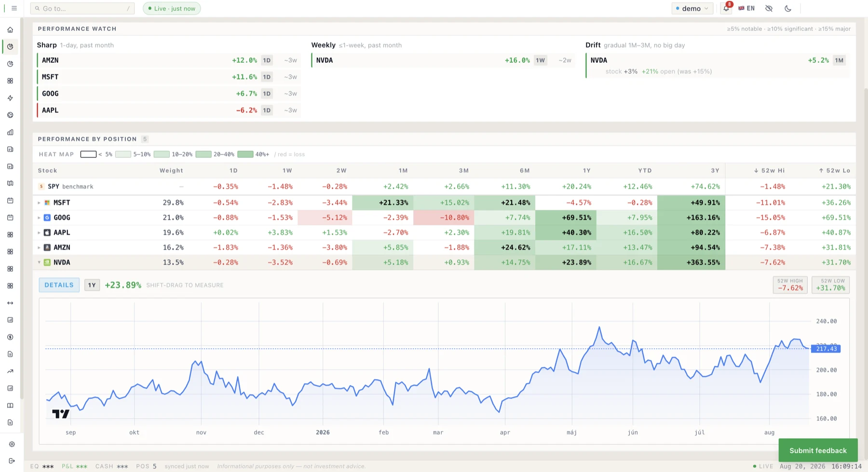Toggle the 1Y range button beside DETAILS

[92, 285]
